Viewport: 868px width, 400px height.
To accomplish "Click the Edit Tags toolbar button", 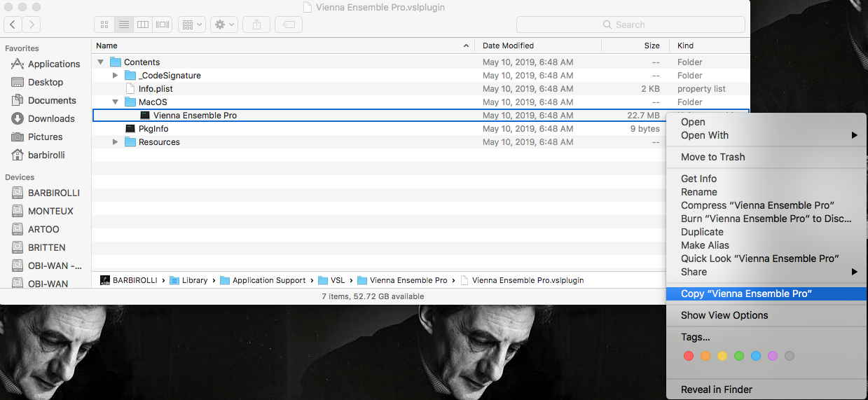I will 289,25.
